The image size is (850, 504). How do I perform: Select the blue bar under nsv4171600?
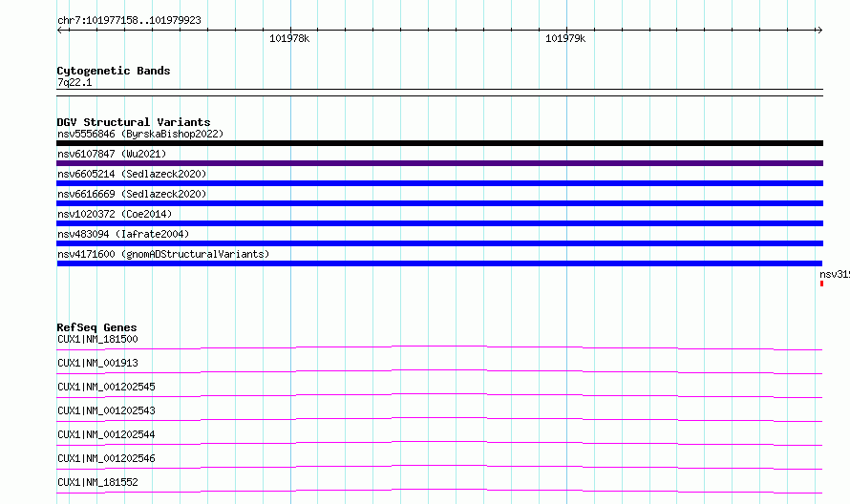pyautogui.click(x=439, y=263)
